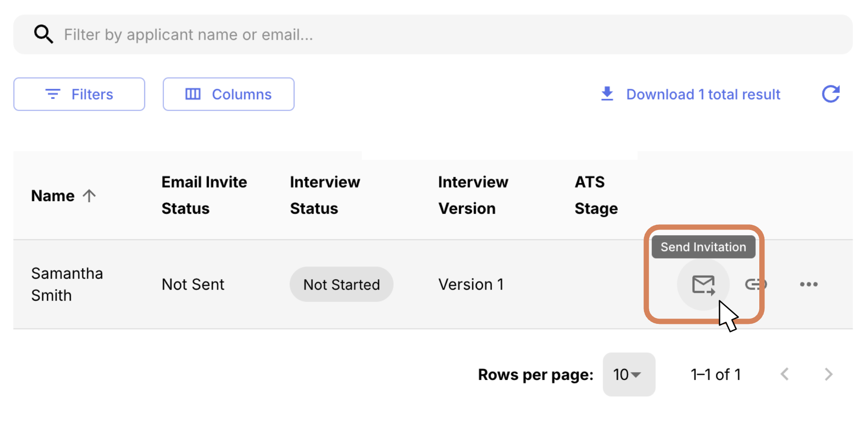Send invitation email to Samantha Smith
The height and width of the screenshot is (438, 868).
[x=703, y=284]
